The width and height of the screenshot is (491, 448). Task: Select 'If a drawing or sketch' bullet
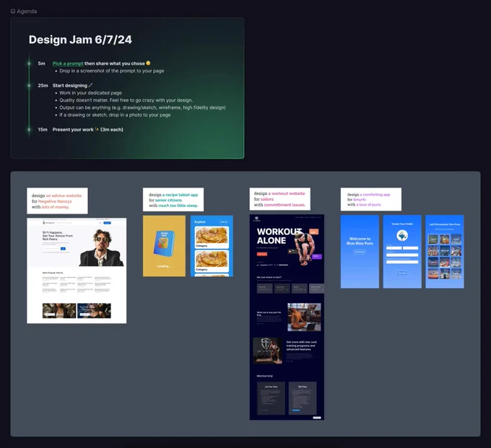click(x=115, y=115)
